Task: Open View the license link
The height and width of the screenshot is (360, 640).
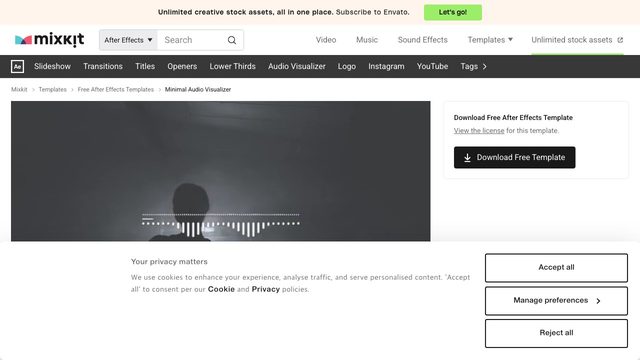Action: (x=479, y=131)
